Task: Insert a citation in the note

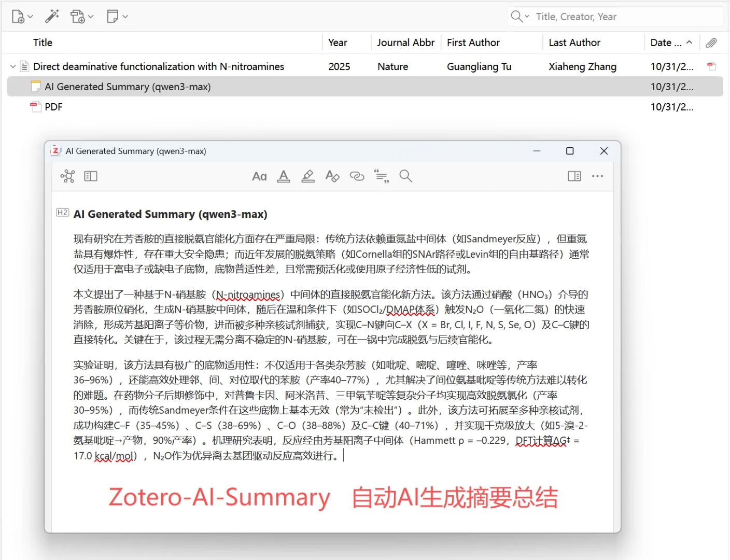Action: (x=381, y=176)
